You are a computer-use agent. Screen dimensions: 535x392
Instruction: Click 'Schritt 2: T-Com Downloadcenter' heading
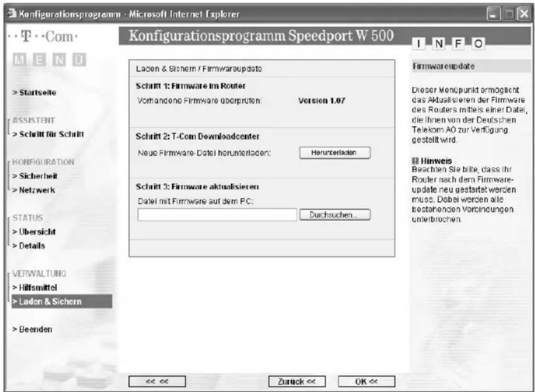[x=198, y=136]
